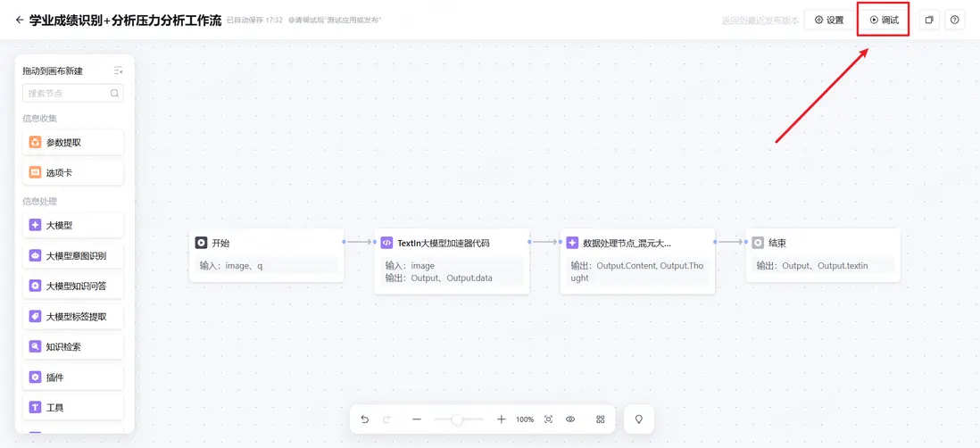Click the 已自动保存 17:32 status
Screen dimensions: 980x448
click(x=254, y=21)
